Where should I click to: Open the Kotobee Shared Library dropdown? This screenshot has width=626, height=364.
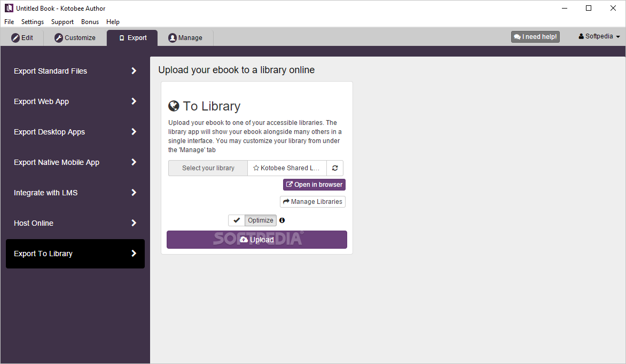(287, 168)
